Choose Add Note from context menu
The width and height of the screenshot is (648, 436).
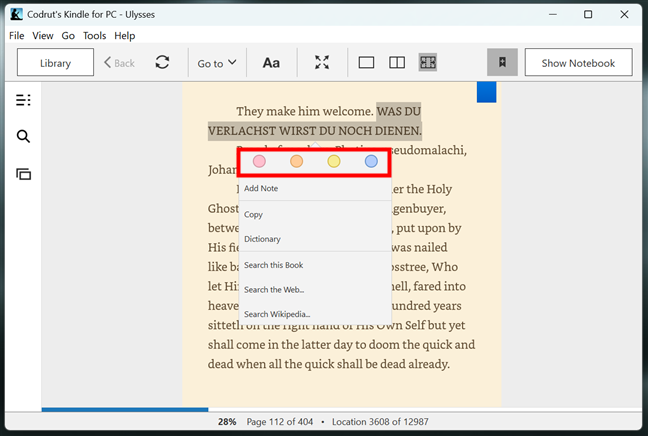(261, 188)
